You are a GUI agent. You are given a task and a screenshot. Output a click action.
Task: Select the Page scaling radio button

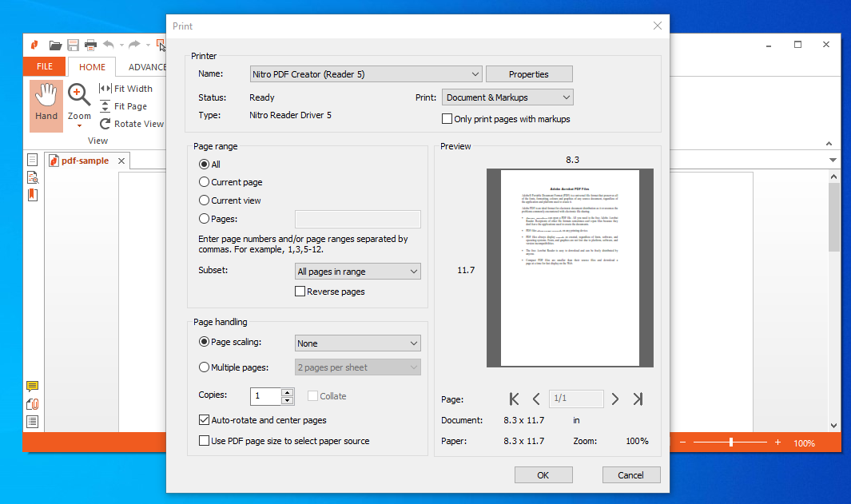click(204, 342)
